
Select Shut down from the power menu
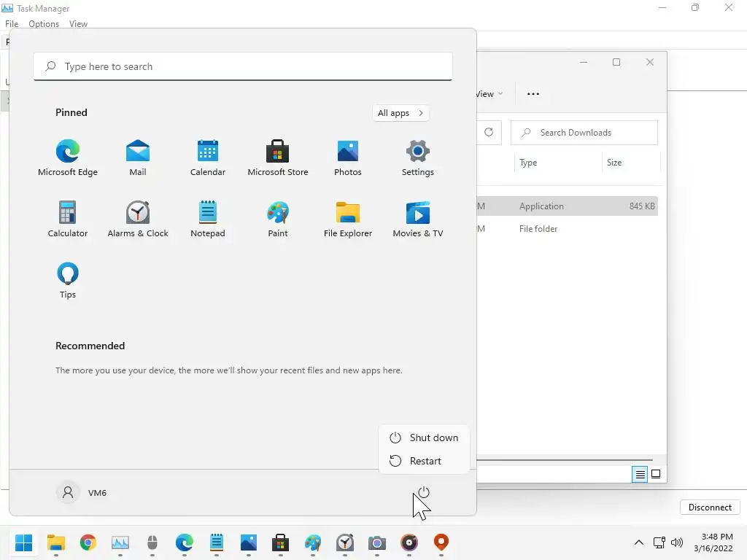click(424, 437)
